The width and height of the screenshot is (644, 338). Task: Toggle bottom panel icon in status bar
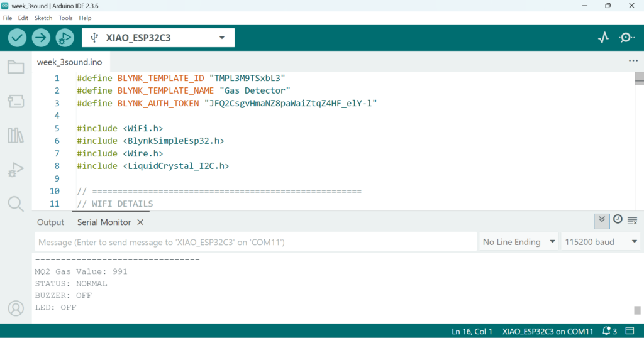click(630, 330)
